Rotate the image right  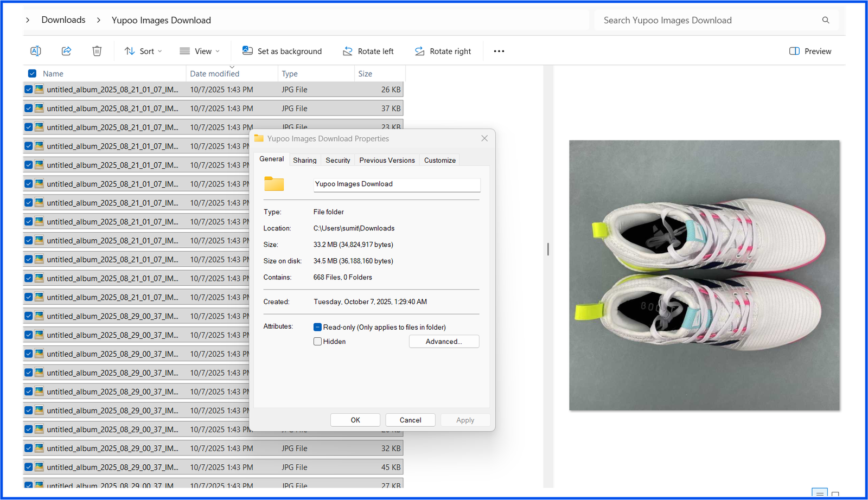click(443, 51)
